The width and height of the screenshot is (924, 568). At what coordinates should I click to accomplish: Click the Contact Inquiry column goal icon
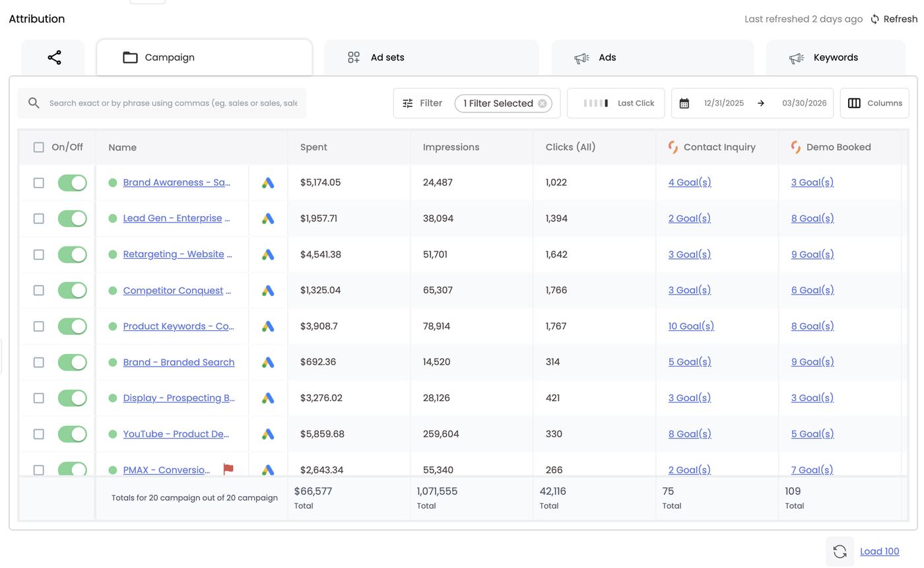673,147
